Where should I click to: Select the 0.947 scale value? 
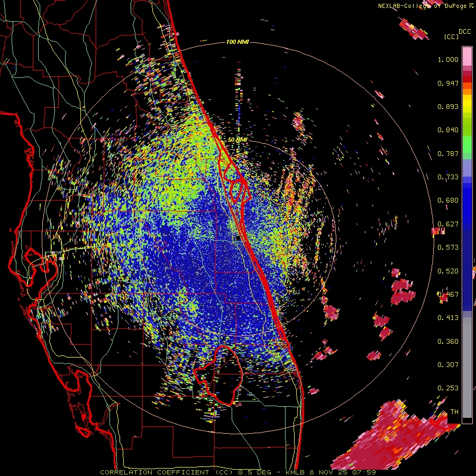pos(448,83)
